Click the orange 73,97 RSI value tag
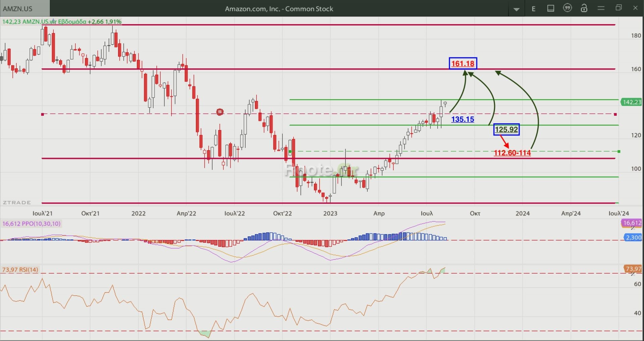The width and height of the screenshot is (644, 341). click(x=632, y=269)
